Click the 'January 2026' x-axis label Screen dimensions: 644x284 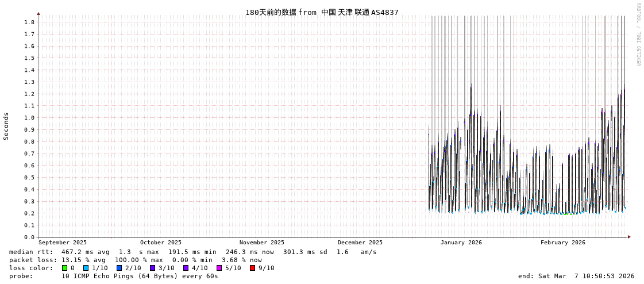coord(461,243)
